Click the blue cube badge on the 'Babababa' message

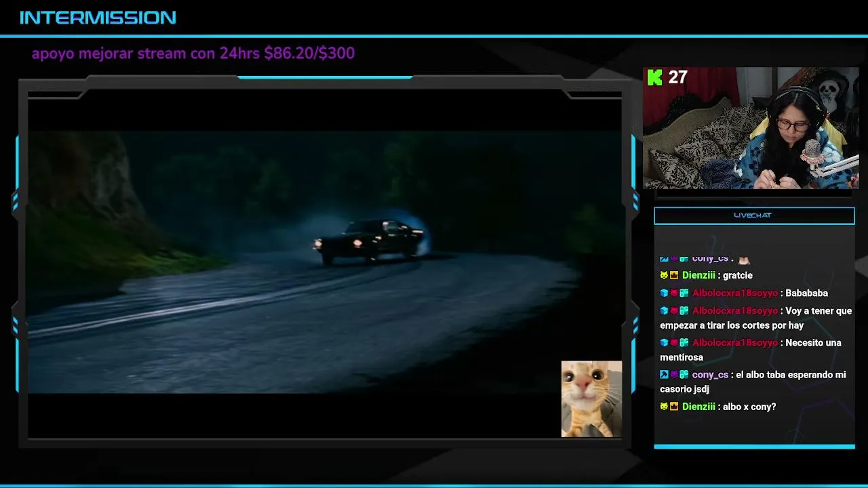click(x=664, y=293)
